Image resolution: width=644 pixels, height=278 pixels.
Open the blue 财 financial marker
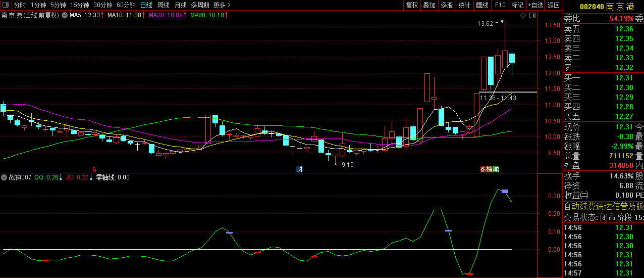click(x=299, y=169)
